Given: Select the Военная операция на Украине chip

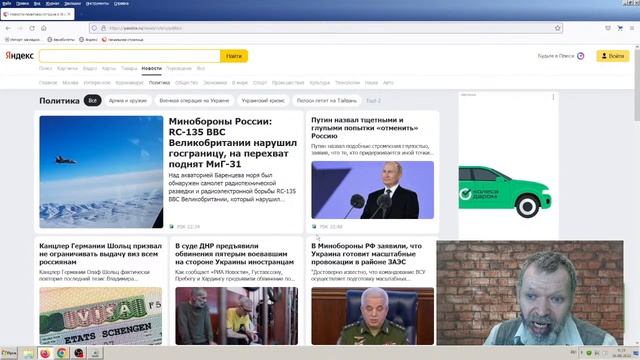Looking at the screenshot, I should (x=194, y=100).
